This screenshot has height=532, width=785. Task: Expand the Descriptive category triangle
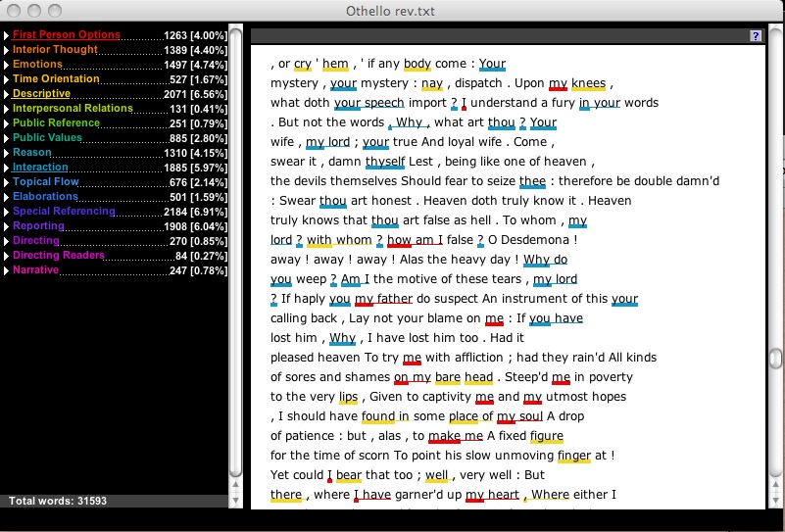click(x=6, y=94)
